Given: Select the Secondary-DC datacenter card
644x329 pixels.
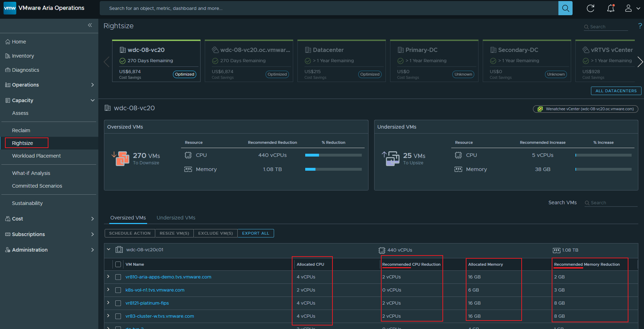Looking at the screenshot, I should [x=527, y=61].
